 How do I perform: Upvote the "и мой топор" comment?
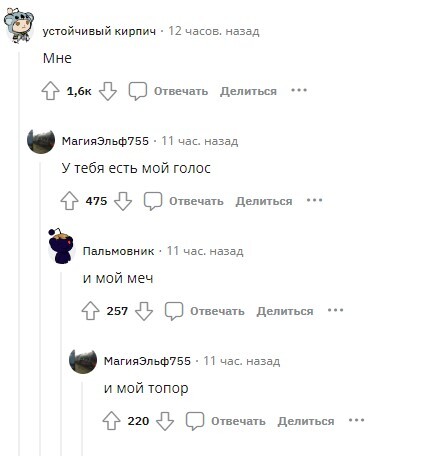[x=111, y=421]
